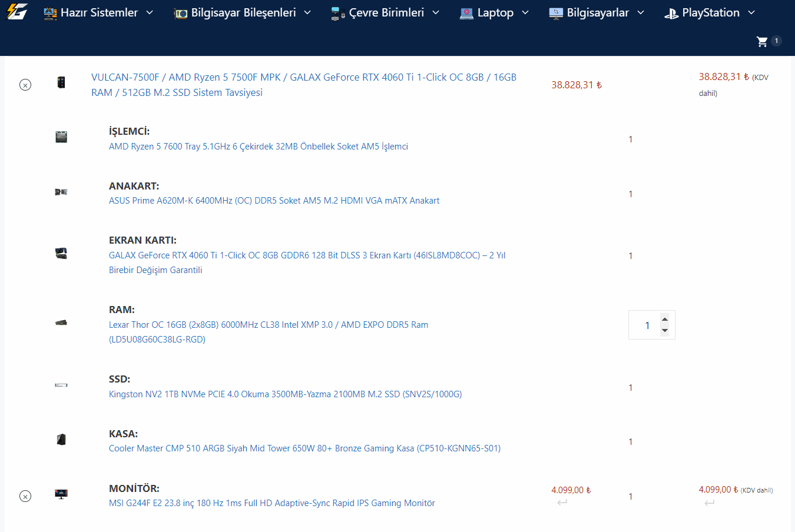Open the Lexar Thor OC 16GB Ram link
The width and height of the screenshot is (795, 532).
(269, 332)
